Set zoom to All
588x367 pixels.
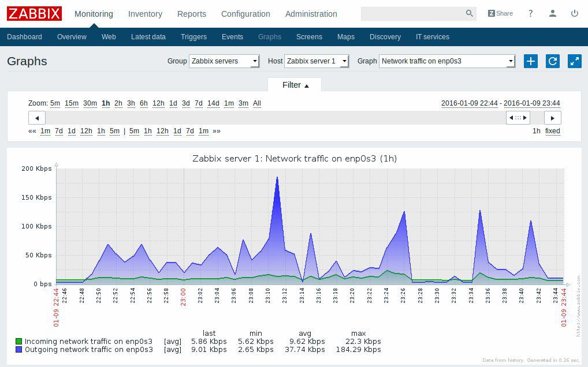[257, 103]
